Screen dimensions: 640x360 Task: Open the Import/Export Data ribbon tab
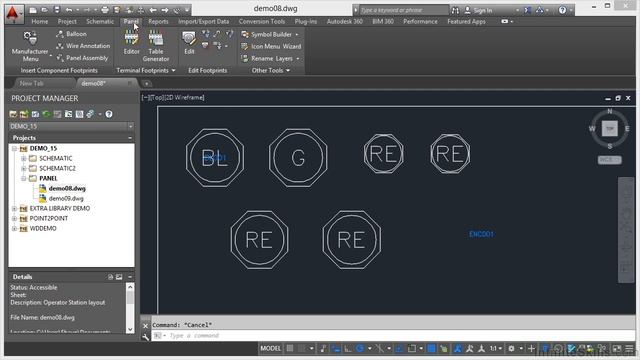(204, 21)
